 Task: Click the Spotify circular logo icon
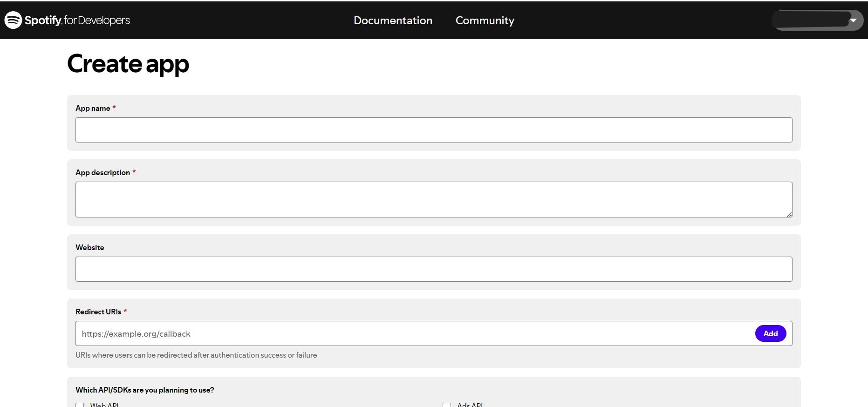(13, 20)
